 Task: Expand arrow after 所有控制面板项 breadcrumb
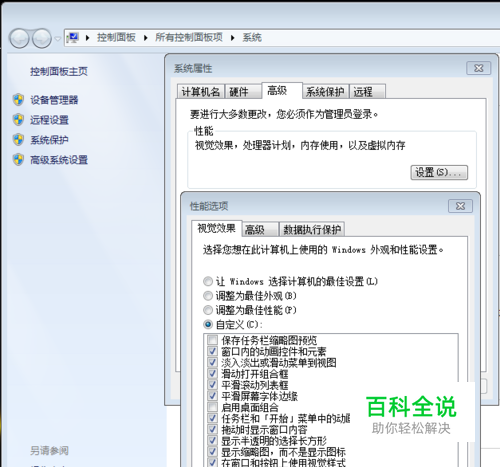pos(233,38)
